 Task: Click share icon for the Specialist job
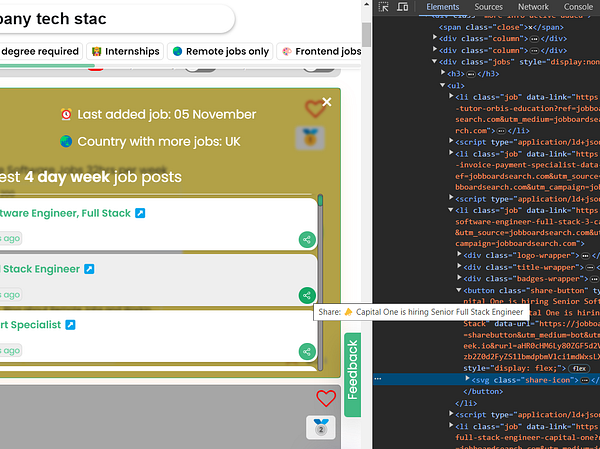coord(307,351)
